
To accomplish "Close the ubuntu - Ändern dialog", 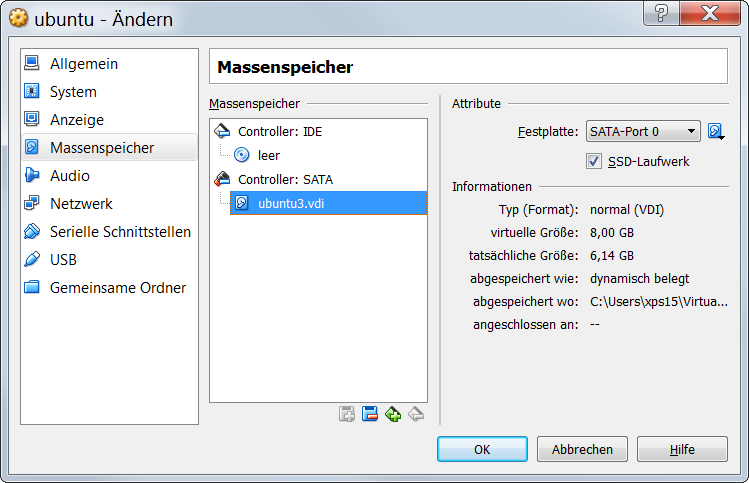I will click(x=710, y=12).
